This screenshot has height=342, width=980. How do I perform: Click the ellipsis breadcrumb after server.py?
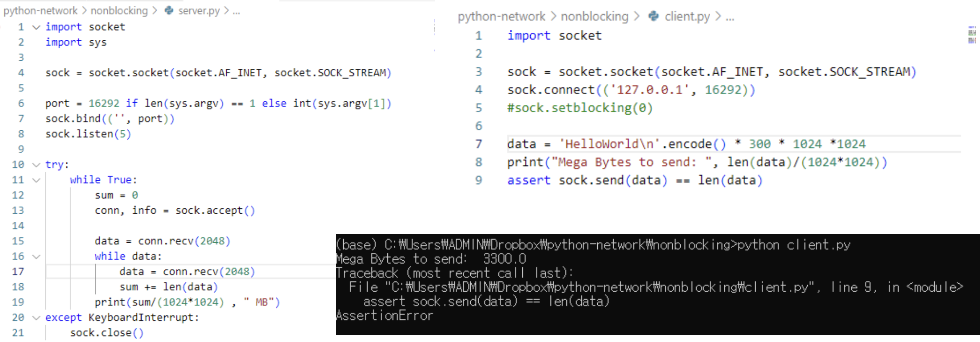pyautogui.click(x=236, y=11)
